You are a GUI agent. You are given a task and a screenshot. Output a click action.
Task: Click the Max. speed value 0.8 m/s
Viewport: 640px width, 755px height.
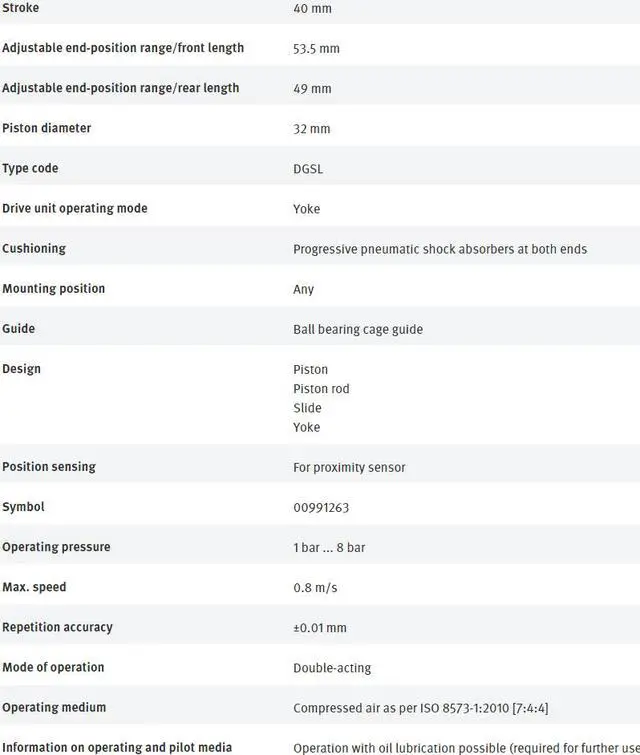coord(315,588)
